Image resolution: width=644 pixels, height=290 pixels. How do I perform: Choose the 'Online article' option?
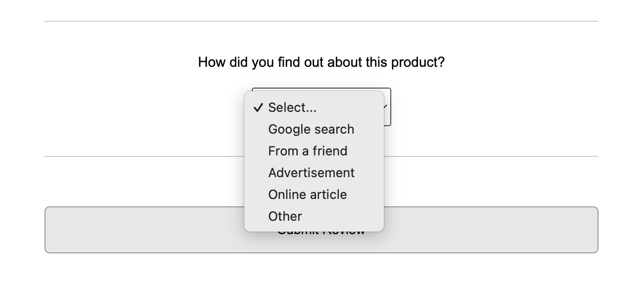click(x=307, y=194)
